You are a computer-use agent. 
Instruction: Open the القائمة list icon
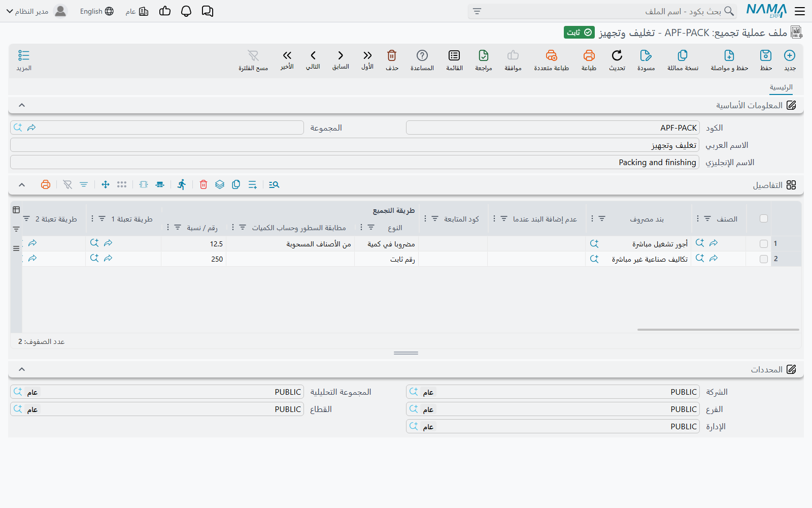pyautogui.click(x=454, y=55)
